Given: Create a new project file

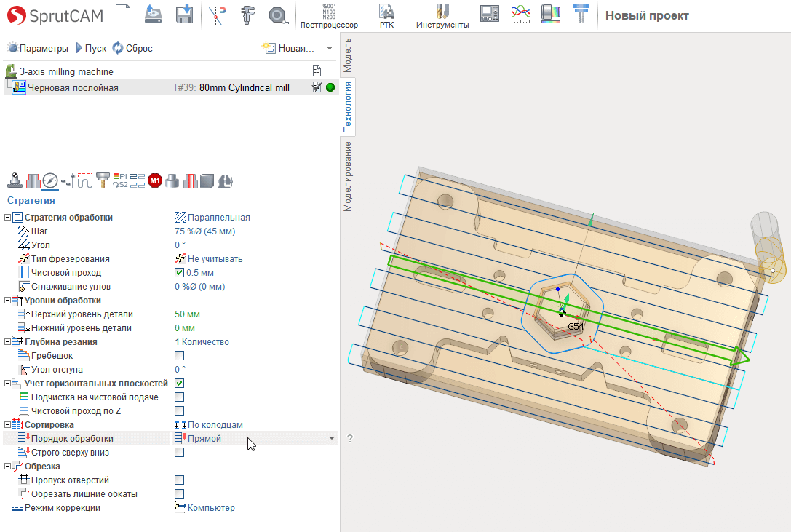Looking at the screenshot, I should point(123,14).
